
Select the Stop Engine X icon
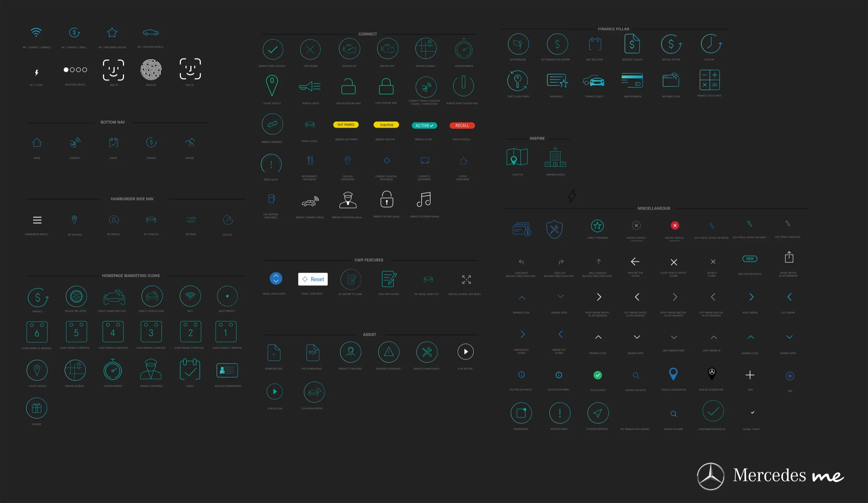coord(310,50)
